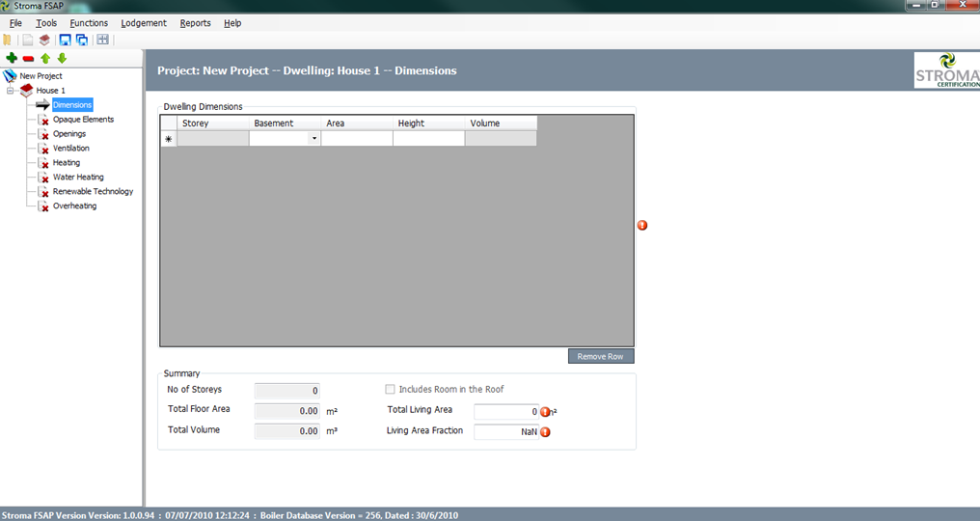980x521 pixels.
Task: Open the Help menu
Action: pos(232,23)
